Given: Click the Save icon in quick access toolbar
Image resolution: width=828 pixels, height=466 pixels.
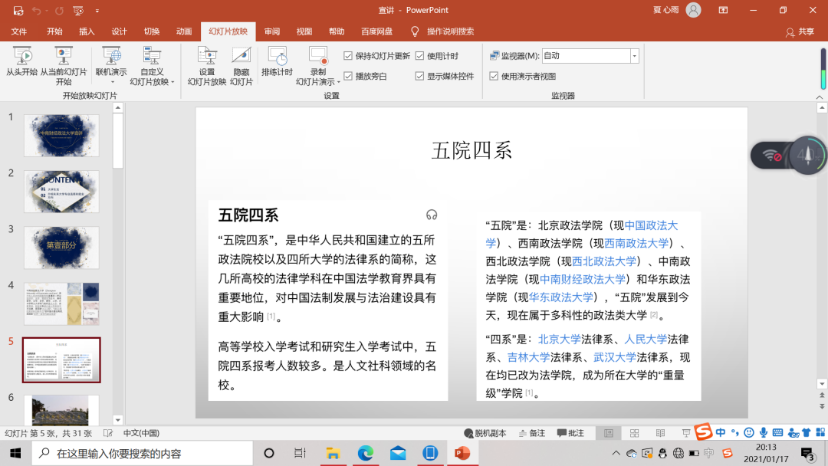Looking at the screenshot, I should click(18, 11).
